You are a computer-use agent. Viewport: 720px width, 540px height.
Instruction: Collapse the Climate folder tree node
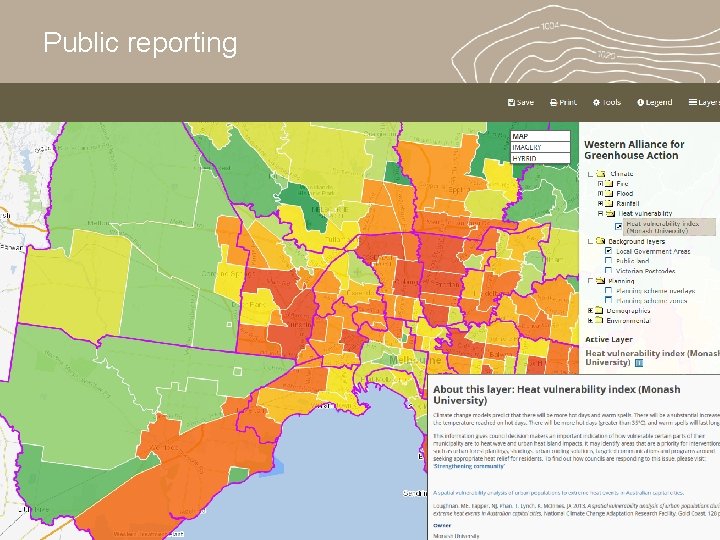coord(591,174)
